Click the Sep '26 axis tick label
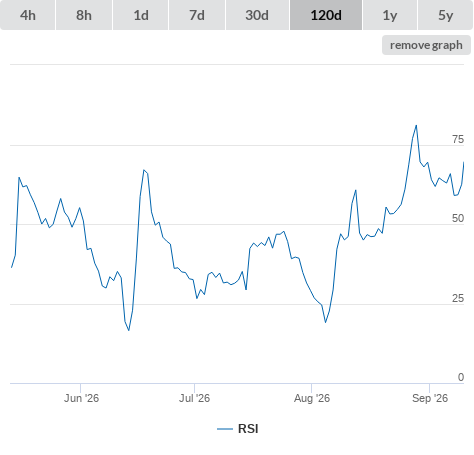Screen dimensions: 474x455 [x=430, y=398]
